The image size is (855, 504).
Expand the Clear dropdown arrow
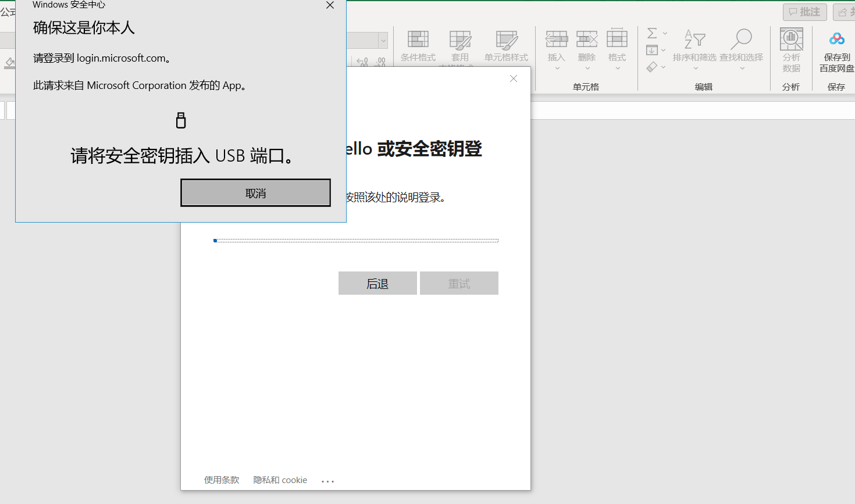pos(664,67)
